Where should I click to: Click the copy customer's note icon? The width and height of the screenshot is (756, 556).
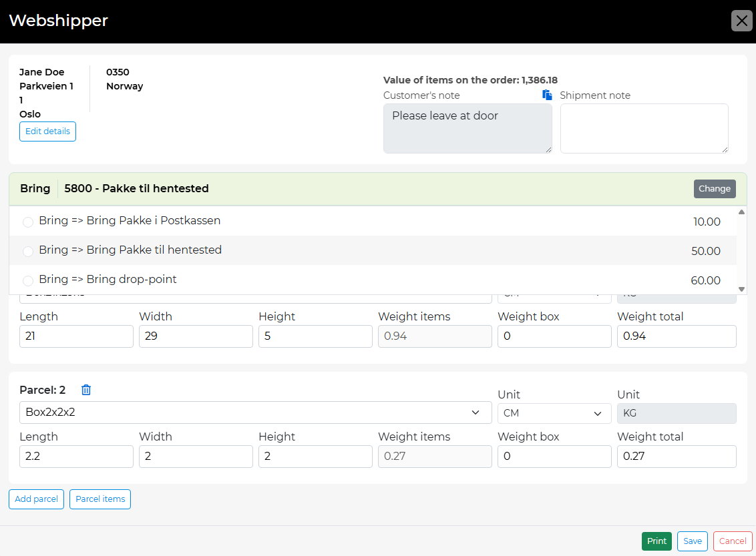pyautogui.click(x=547, y=95)
